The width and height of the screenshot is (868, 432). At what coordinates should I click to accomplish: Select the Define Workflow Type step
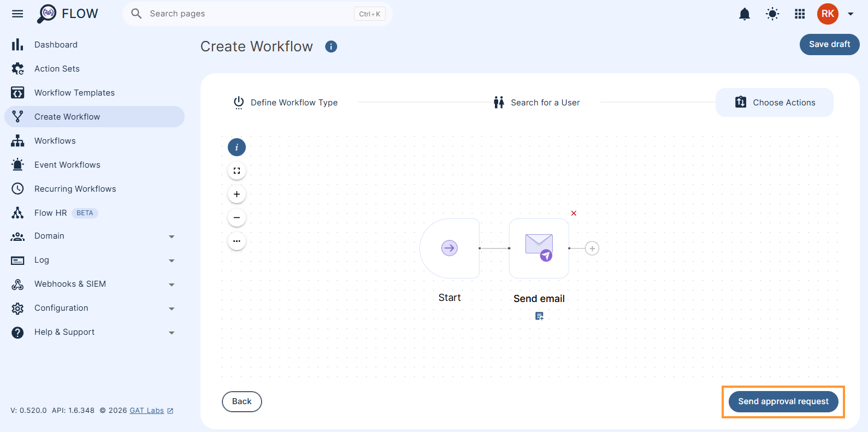pyautogui.click(x=286, y=103)
